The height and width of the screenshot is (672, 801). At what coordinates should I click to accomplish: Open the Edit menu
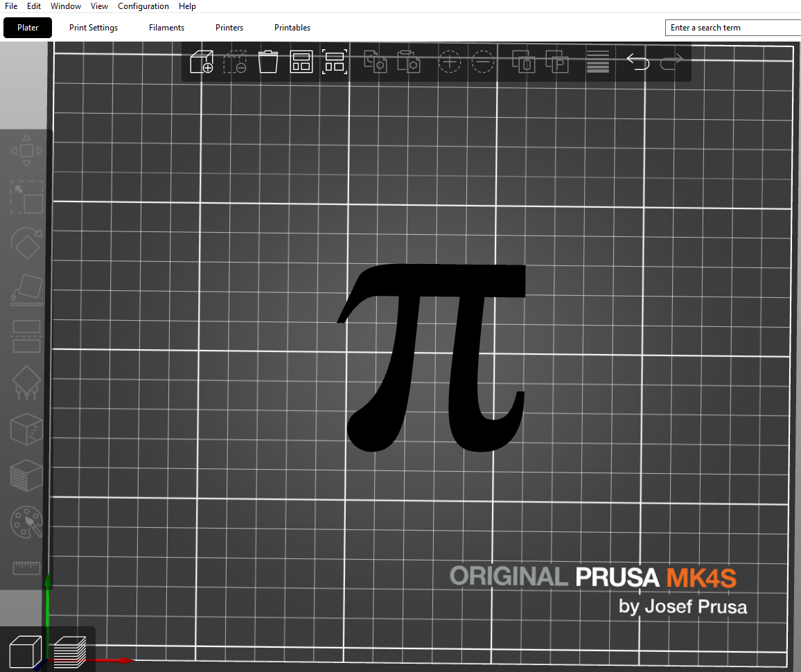34,6
